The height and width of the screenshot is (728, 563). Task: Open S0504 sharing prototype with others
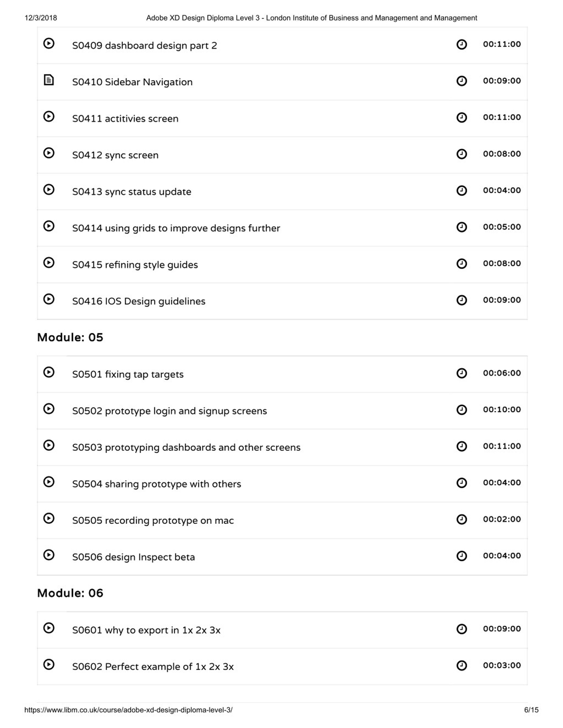pyautogui.click(x=157, y=484)
